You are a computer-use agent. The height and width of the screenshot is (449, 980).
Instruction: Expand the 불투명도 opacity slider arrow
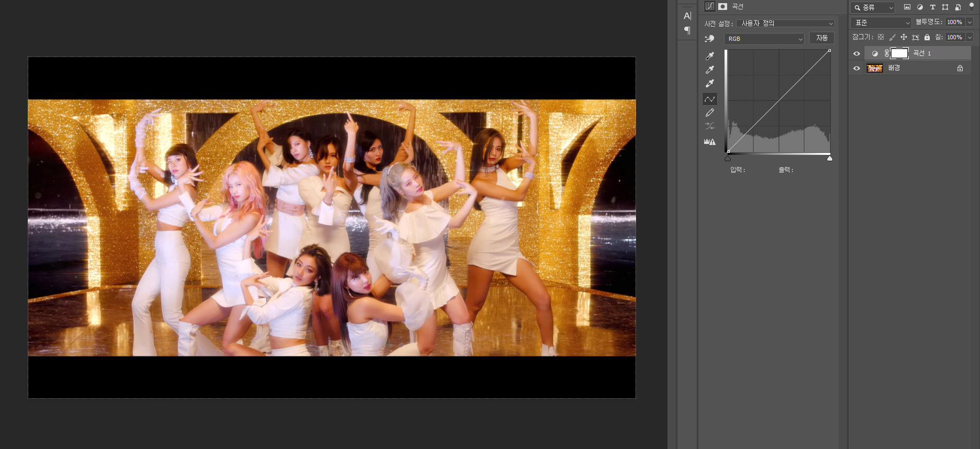(x=970, y=22)
